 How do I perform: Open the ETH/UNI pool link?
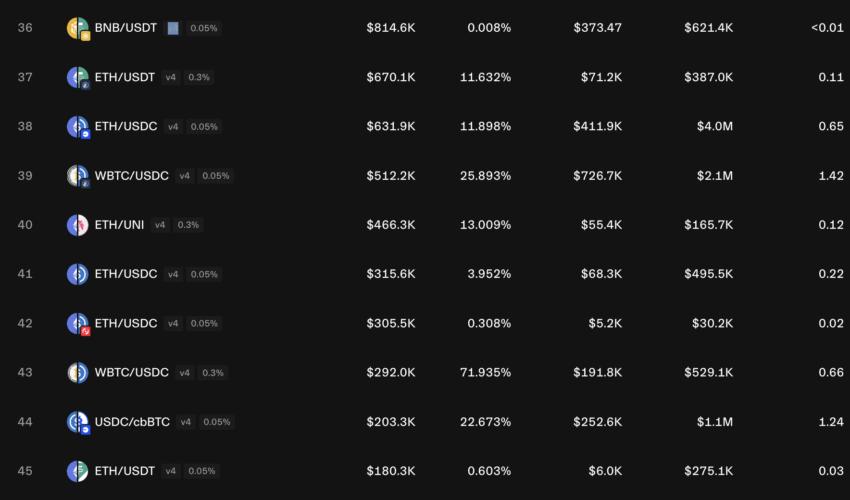pyautogui.click(x=119, y=225)
